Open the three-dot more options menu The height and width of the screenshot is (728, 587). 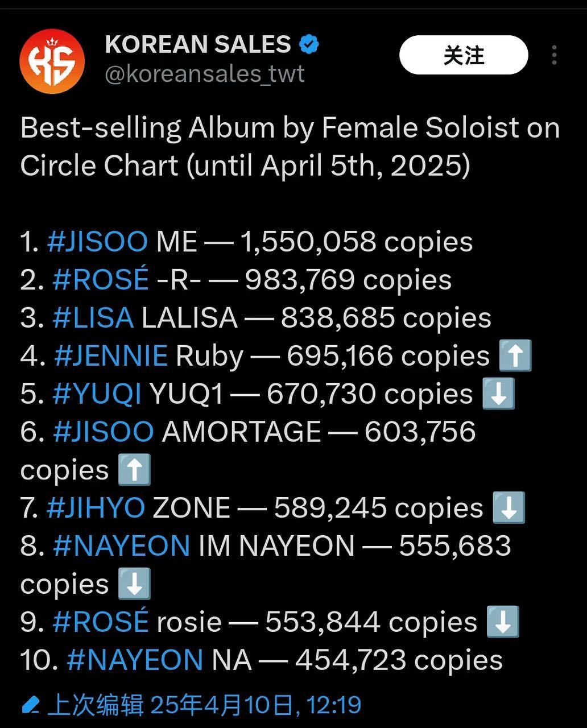[554, 55]
